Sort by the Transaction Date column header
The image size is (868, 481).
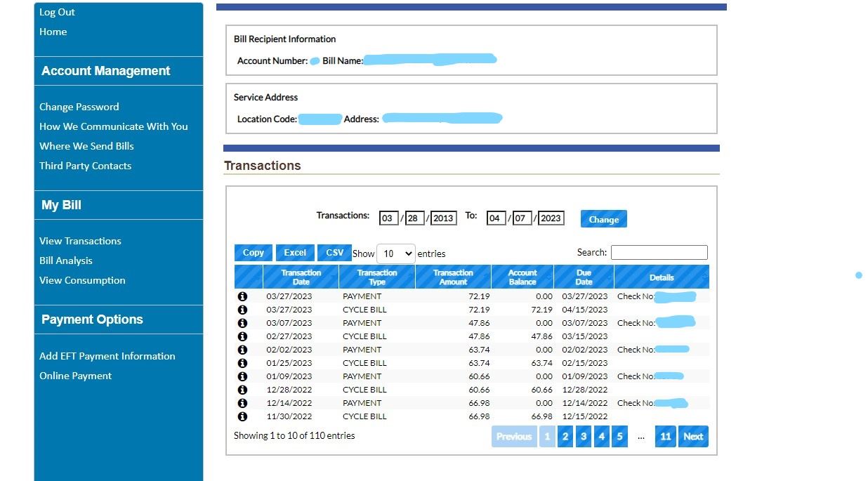pos(301,276)
